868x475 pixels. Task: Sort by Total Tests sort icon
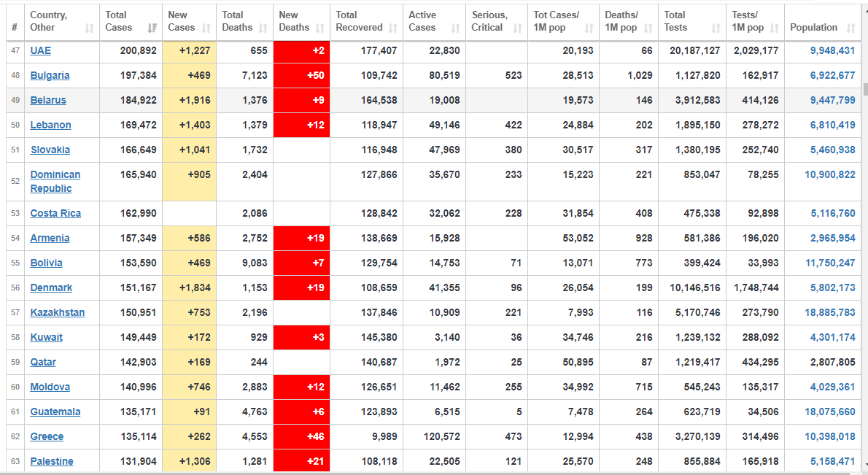point(716,28)
